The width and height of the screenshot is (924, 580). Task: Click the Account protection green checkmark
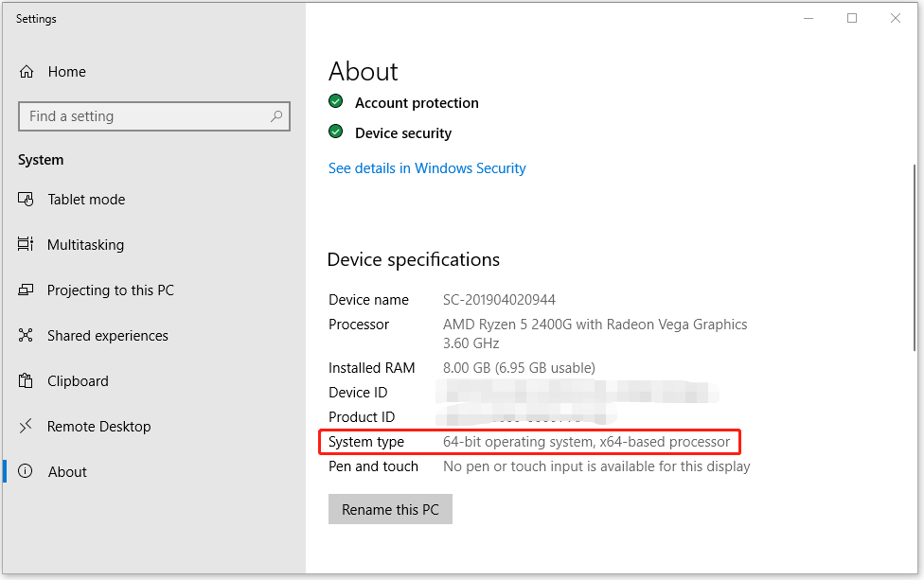(335, 102)
